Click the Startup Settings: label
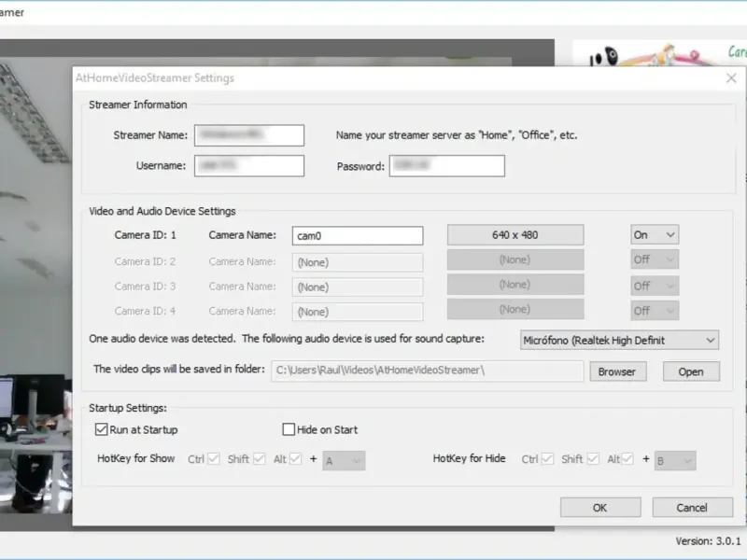Image resolution: width=747 pixels, height=560 pixels. click(128, 408)
